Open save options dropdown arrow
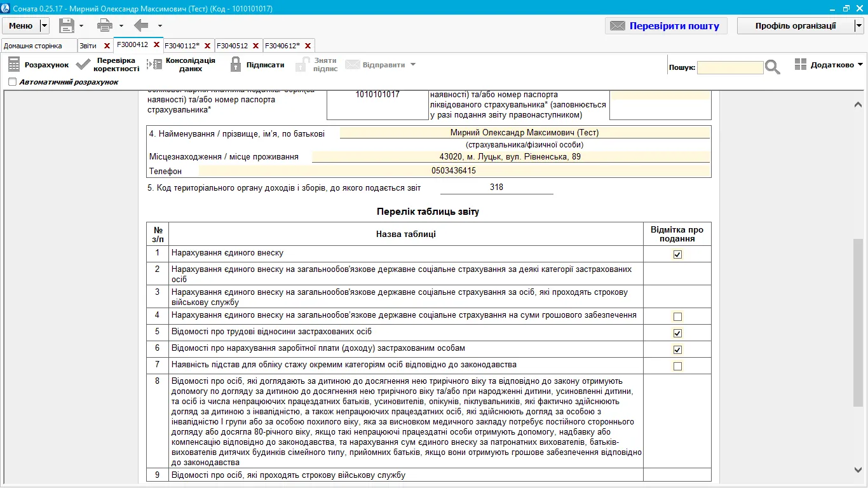This screenshot has height=488, width=868. pos(81,26)
